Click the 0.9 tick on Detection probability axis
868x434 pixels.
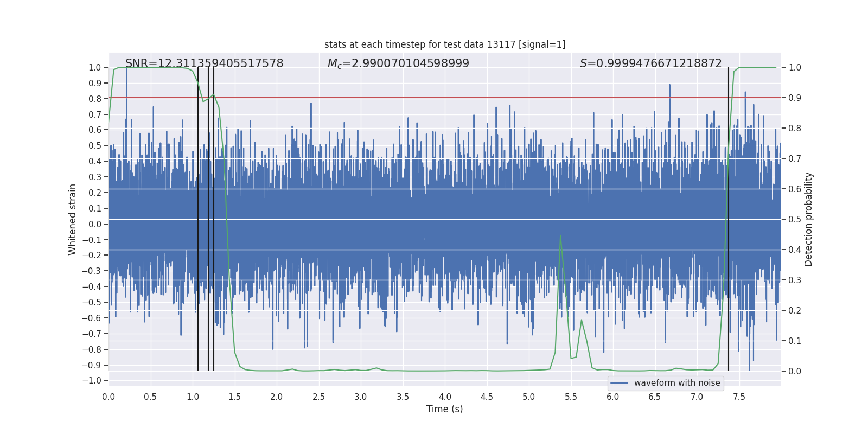(795, 98)
